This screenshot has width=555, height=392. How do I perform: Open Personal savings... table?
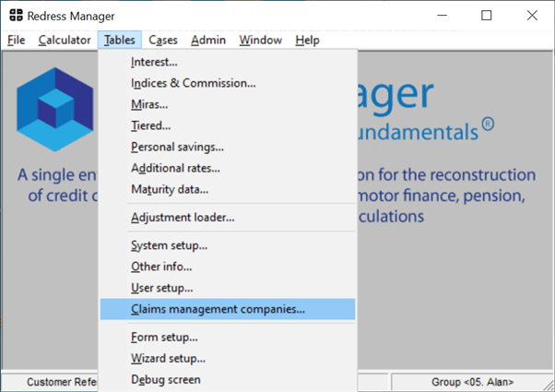click(x=228, y=147)
